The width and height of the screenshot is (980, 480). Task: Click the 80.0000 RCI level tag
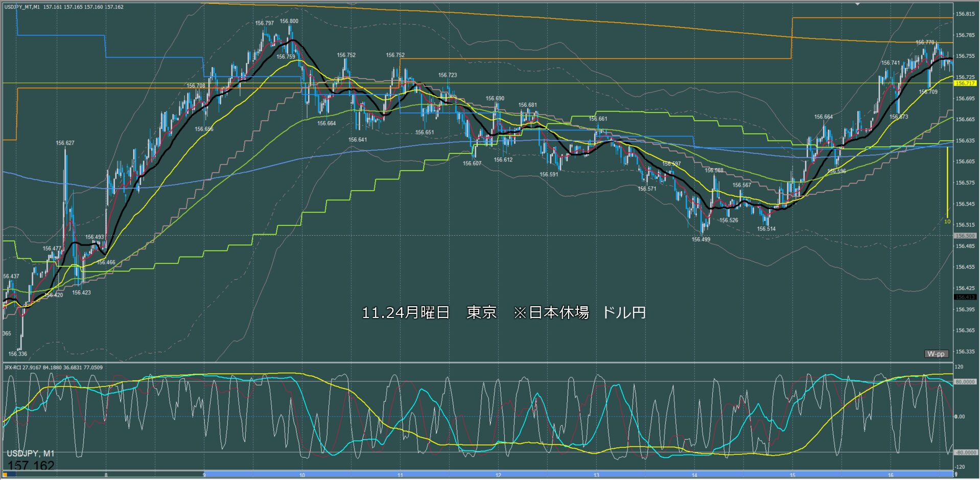click(965, 382)
